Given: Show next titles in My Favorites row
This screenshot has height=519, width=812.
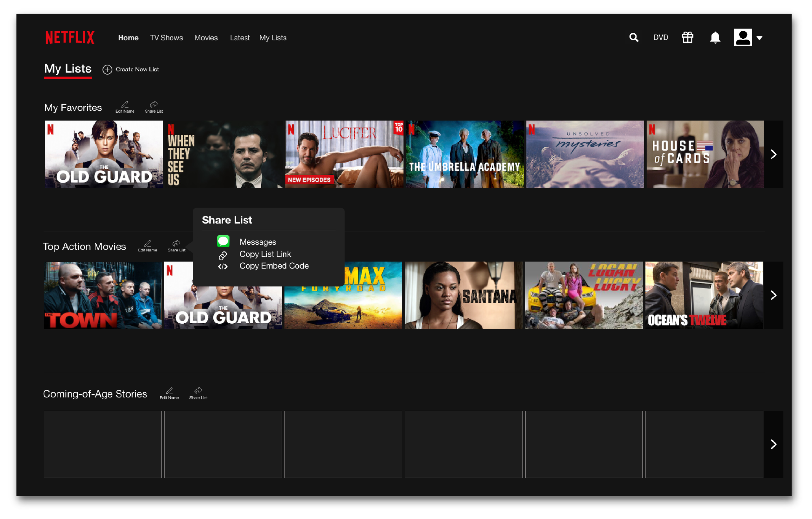Looking at the screenshot, I should 773,155.
